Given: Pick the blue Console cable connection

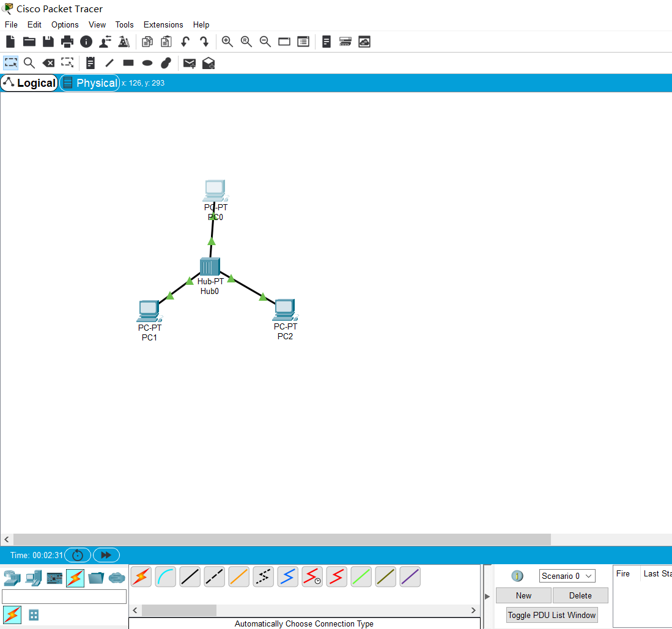Looking at the screenshot, I should coord(165,576).
